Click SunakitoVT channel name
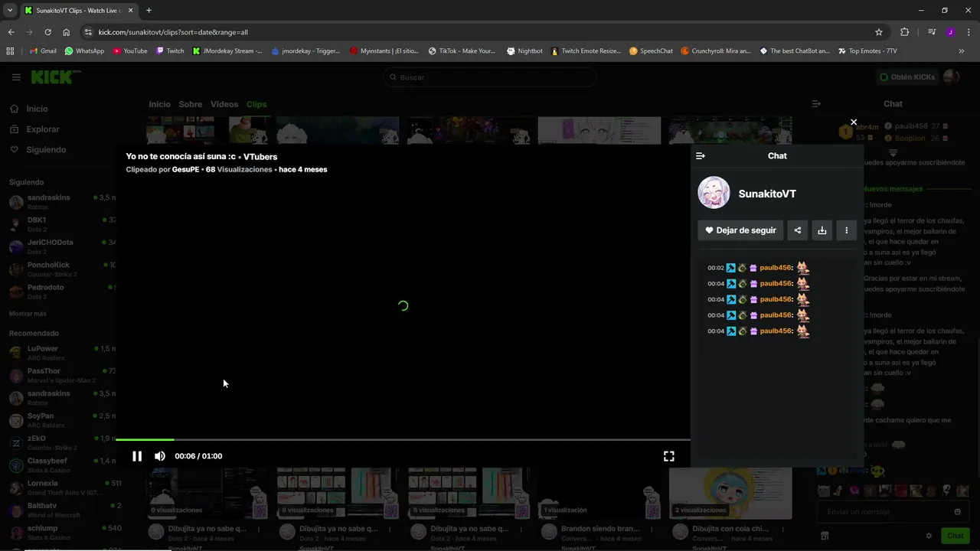The width and height of the screenshot is (980, 551). pos(767,194)
